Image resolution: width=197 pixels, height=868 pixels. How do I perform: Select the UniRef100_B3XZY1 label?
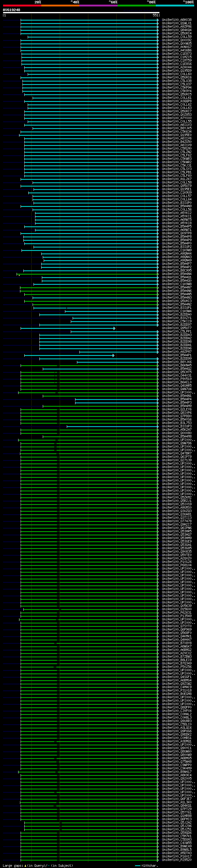(x=177, y=318)
